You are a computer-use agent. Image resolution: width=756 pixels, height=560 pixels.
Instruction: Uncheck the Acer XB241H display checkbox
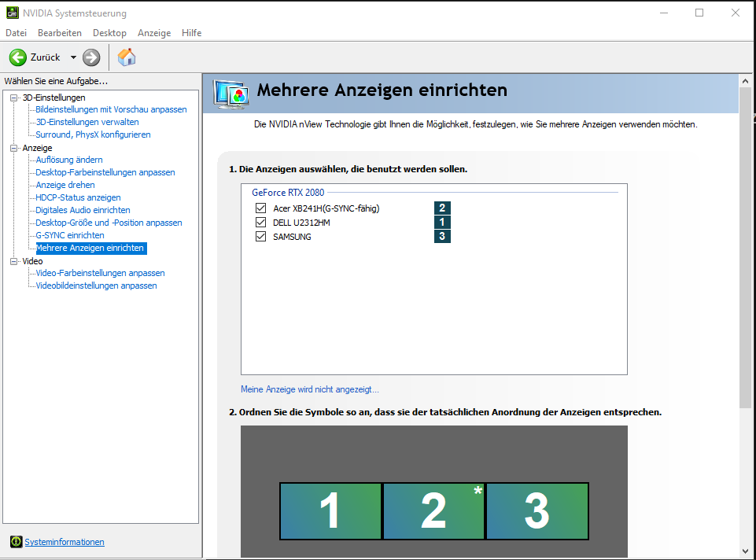pyautogui.click(x=261, y=208)
